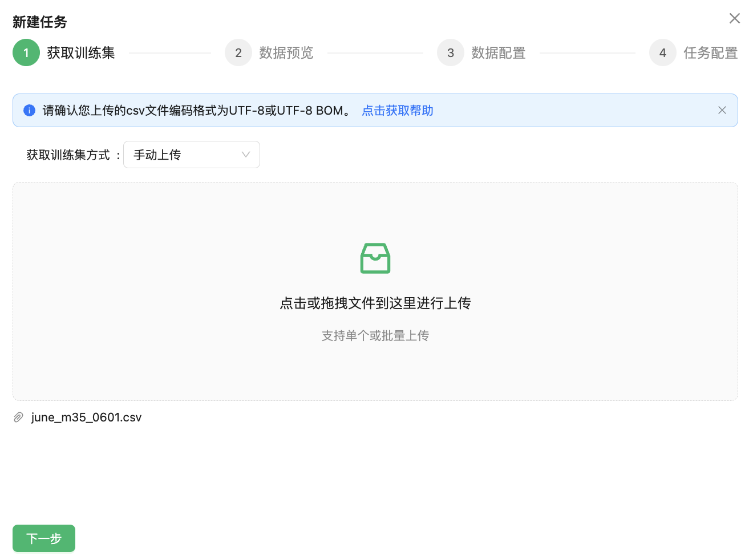
Task: Click the 点击或拖拽文件到这里进行上传 upload text
Action: click(x=375, y=303)
